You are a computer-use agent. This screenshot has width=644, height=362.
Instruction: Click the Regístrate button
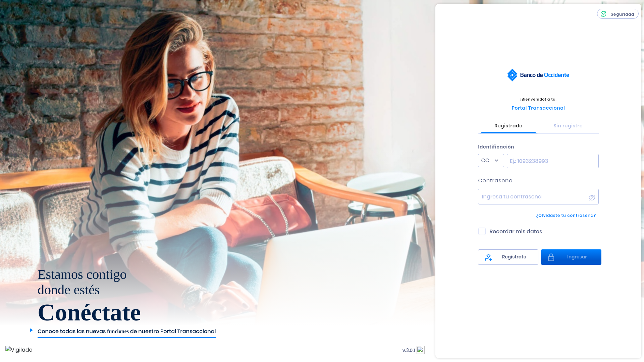[508, 257]
